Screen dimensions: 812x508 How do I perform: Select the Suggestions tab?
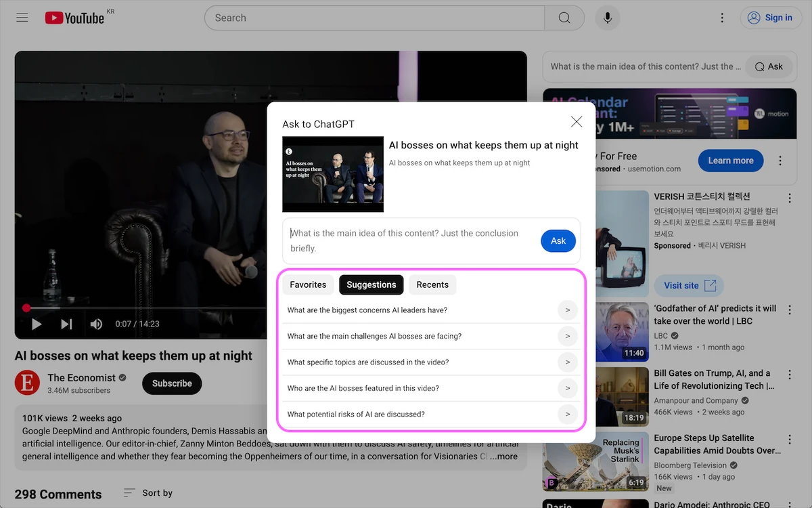(x=371, y=284)
